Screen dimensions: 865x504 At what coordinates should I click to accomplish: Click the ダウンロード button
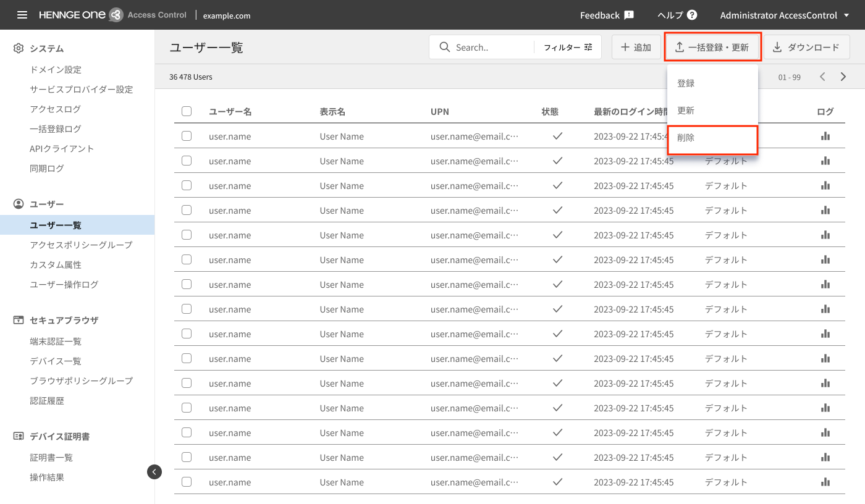pos(806,48)
